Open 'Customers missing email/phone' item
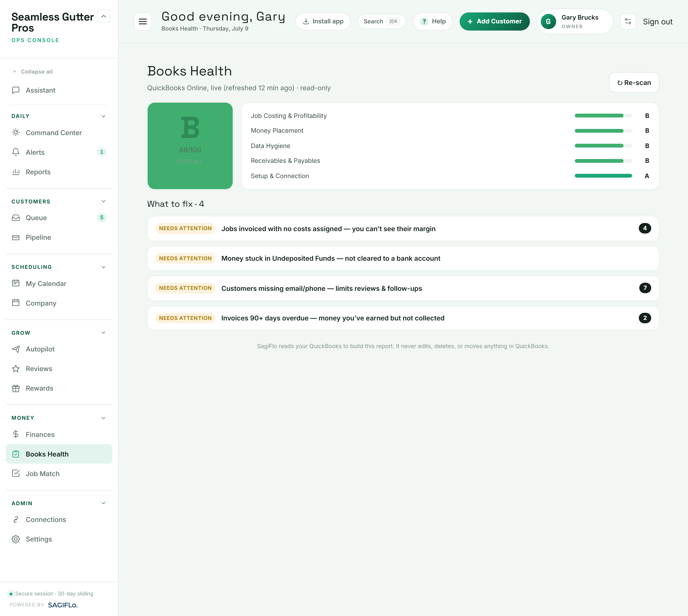 point(403,288)
